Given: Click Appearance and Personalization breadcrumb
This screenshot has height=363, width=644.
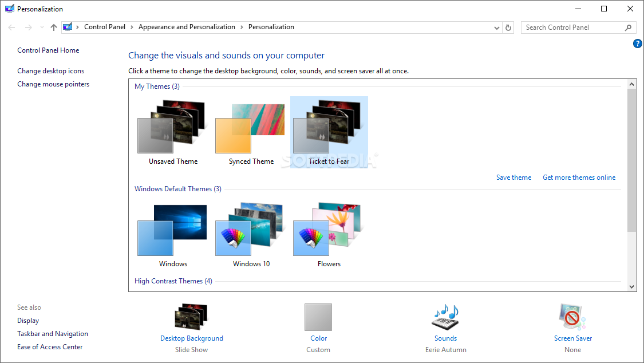Looking at the screenshot, I should 187,27.
